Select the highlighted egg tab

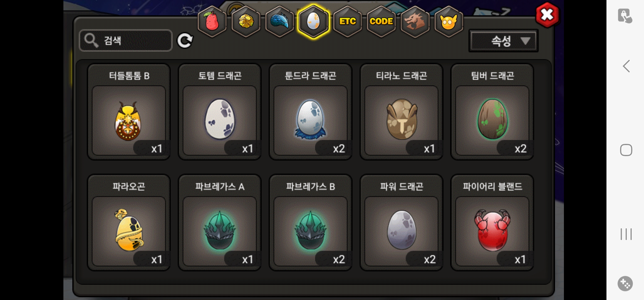pyautogui.click(x=313, y=21)
